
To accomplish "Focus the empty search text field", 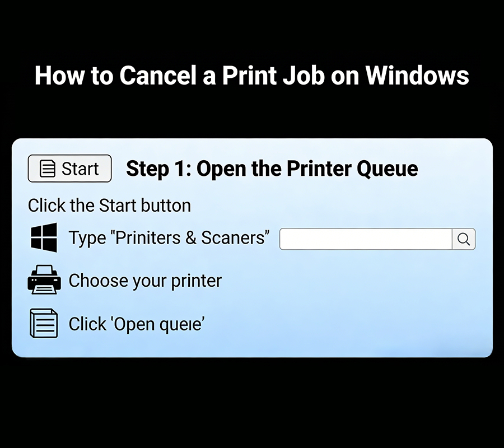I will 365,239.
